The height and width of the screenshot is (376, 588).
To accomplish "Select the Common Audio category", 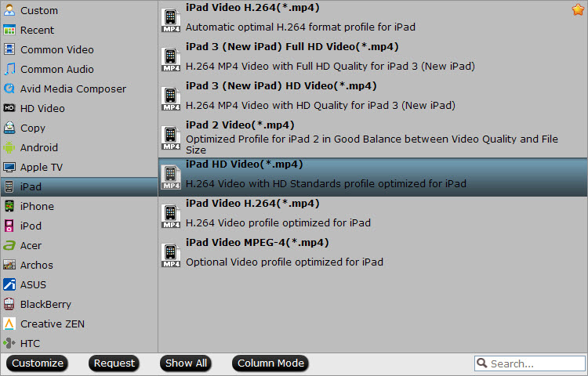I will point(79,69).
